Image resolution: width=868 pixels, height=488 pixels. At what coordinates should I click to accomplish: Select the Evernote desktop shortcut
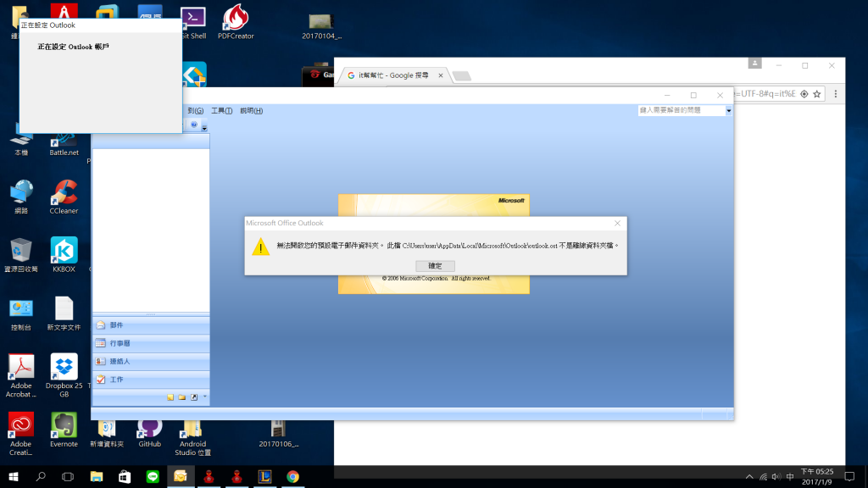pos(64,430)
